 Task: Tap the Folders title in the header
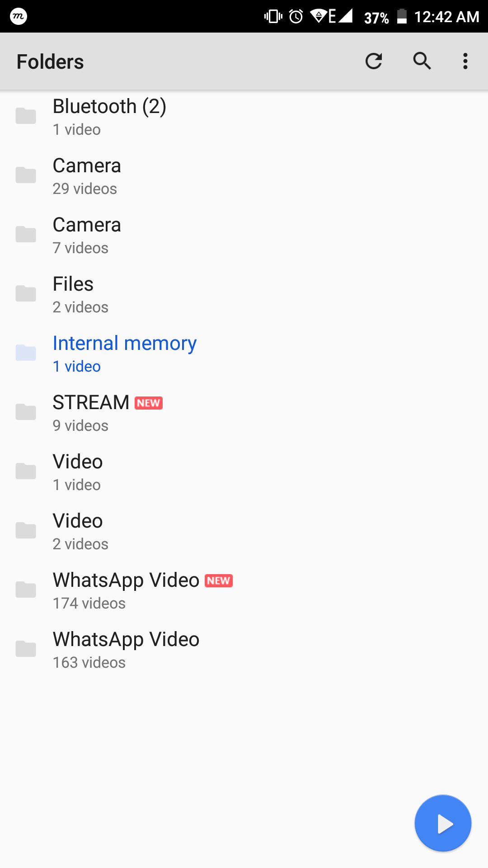(50, 61)
